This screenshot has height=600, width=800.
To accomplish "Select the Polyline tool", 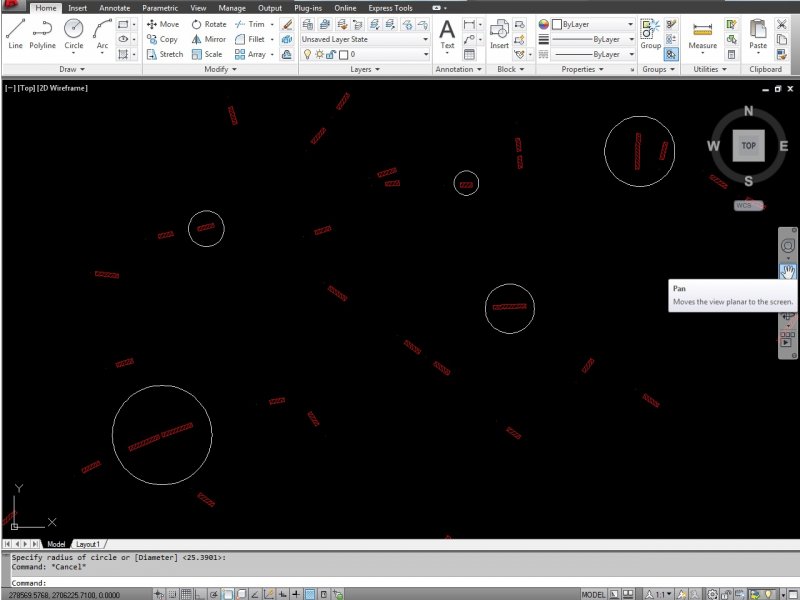I will click(43, 32).
